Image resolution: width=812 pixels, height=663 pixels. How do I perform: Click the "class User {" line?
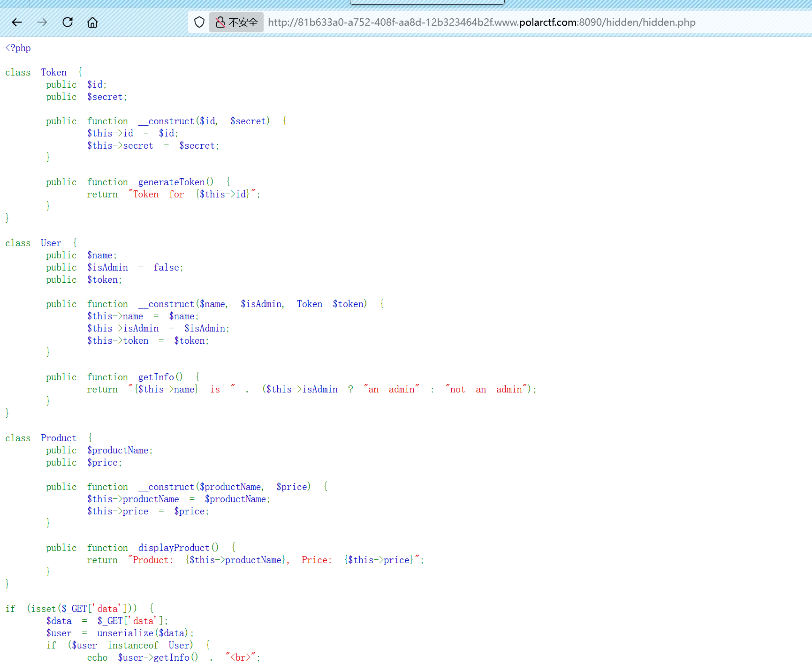coord(41,243)
